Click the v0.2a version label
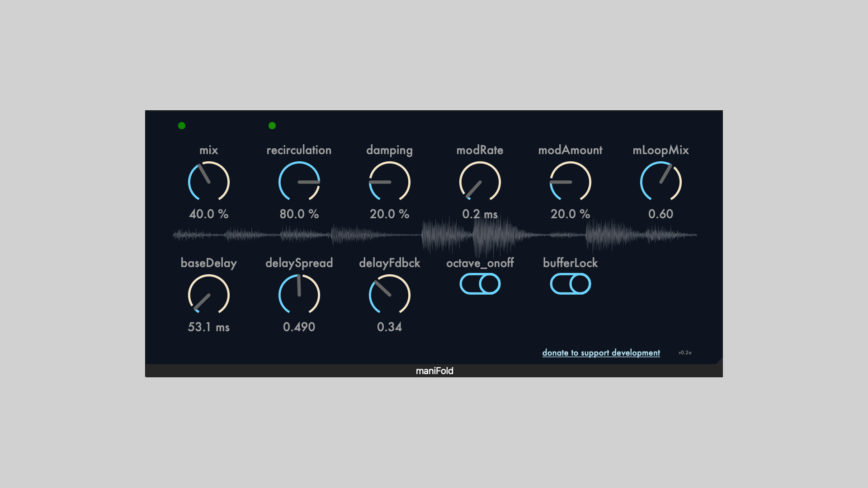The height and width of the screenshot is (488, 868). 685,352
